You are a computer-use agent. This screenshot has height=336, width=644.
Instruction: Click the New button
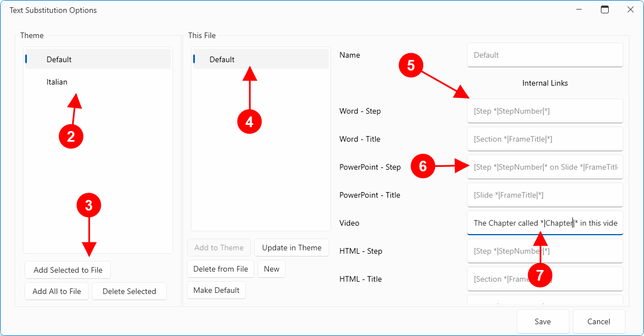click(x=272, y=269)
